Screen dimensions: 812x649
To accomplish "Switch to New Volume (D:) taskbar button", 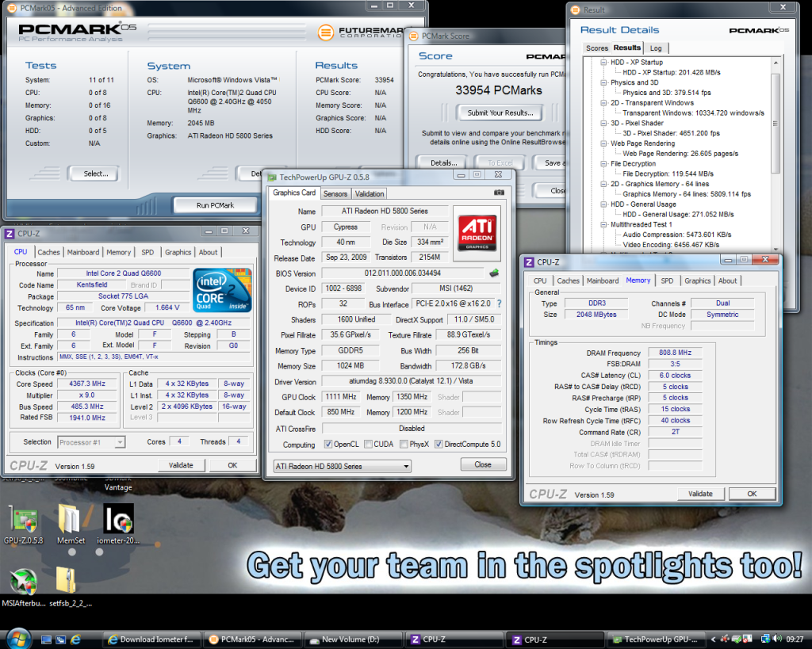I will pyautogui.click(x=354, y=639).
